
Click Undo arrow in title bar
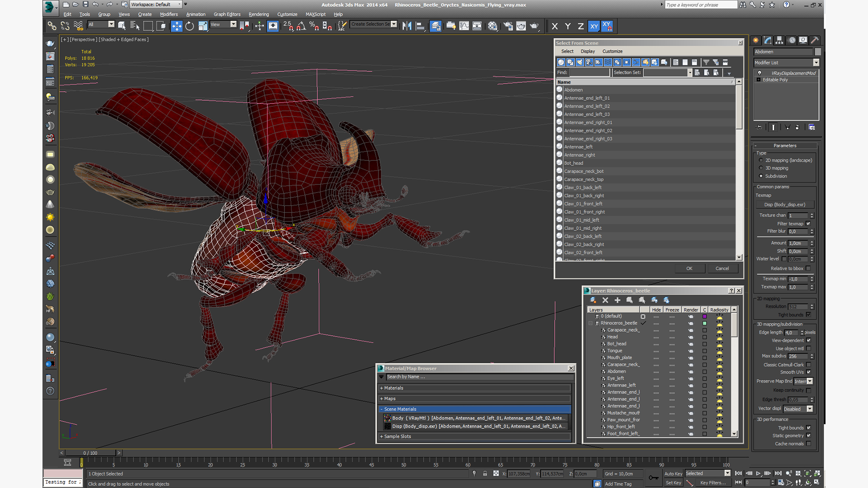pyautogui.click(x=95, y=5)
